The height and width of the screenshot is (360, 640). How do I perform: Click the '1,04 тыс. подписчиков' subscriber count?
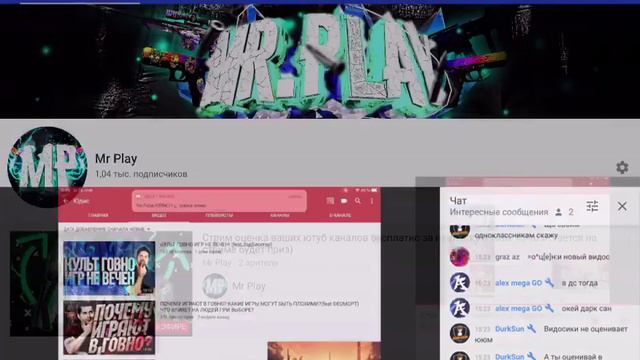141,174
